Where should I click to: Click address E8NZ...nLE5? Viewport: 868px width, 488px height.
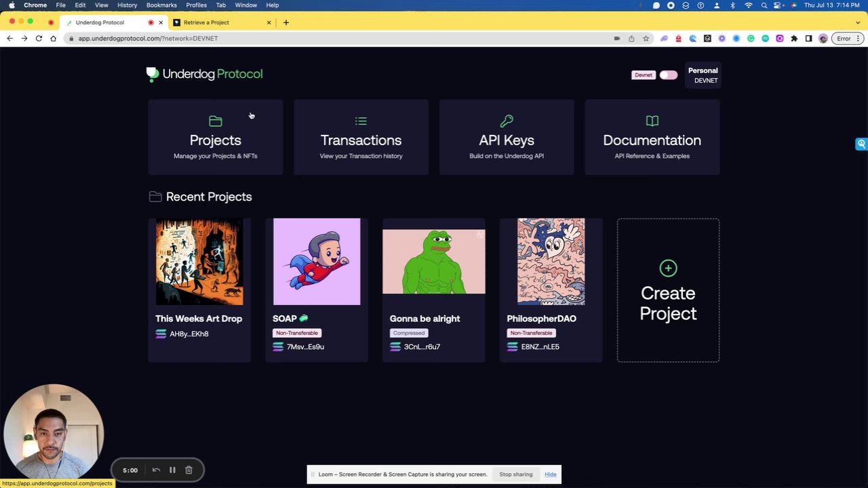540,347
